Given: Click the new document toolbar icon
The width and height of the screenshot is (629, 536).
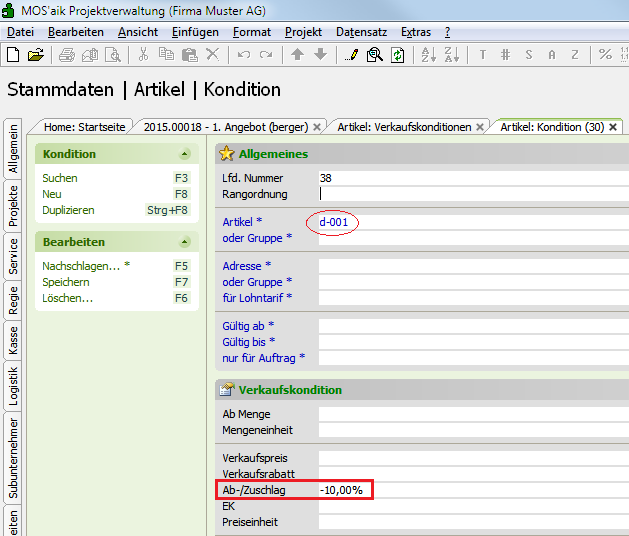Looking at the screenshot, I should [13, 55].
